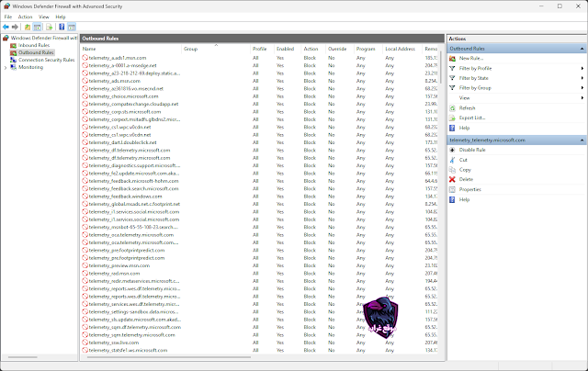The height and width of the screenshot is (371, 588).
Task: Click the Monitoring tree icon
Action: (x=14, y=67)
